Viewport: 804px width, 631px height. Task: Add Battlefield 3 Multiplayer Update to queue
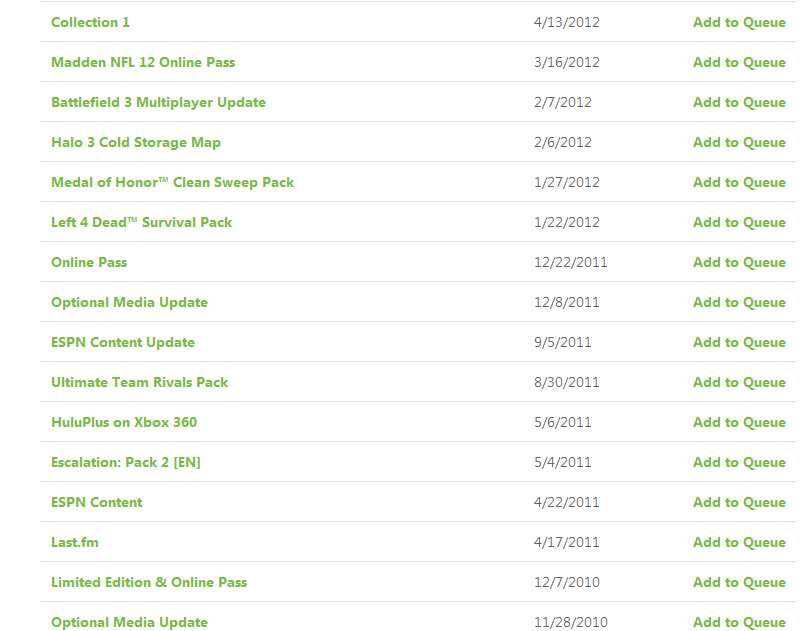(x=739, y=103)
